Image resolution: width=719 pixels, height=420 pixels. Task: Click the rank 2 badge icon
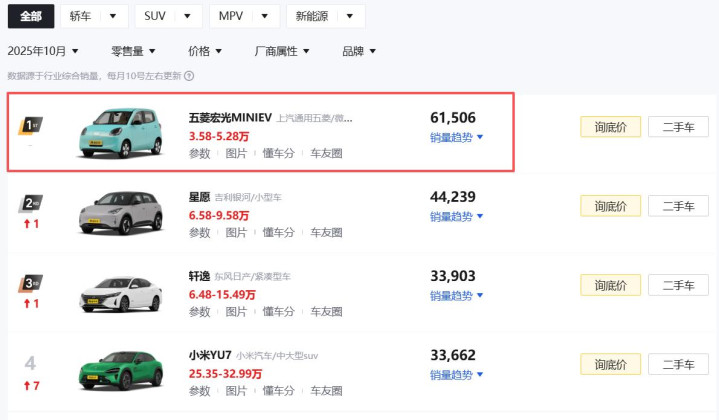(31, 204)
